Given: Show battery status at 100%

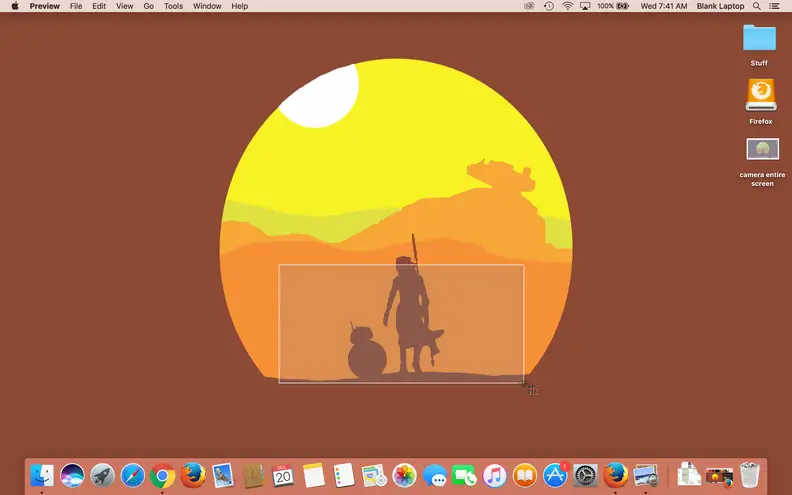Looking at the screenshot, I should [613, 6].
